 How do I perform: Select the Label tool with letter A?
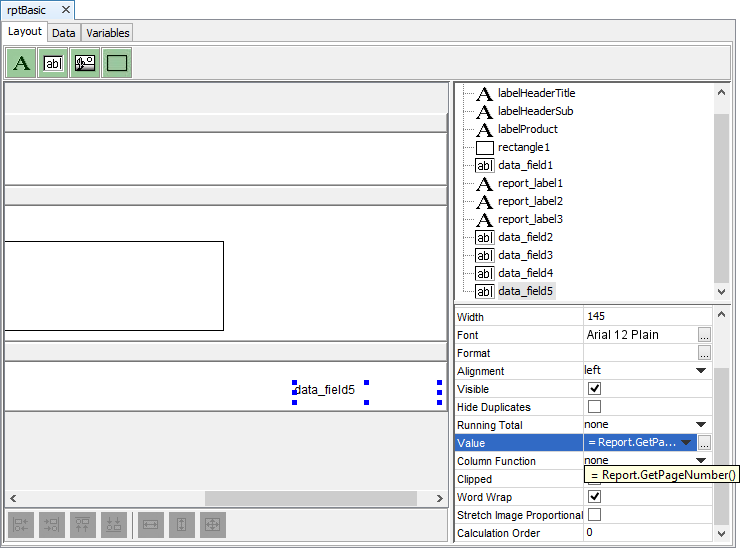[x=20, y=63]
